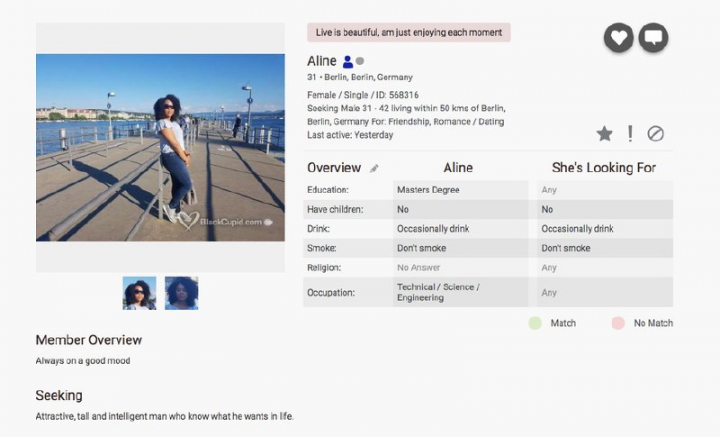
Task: Open the first profile photo thumbnail
Action: tap(139, 293)
